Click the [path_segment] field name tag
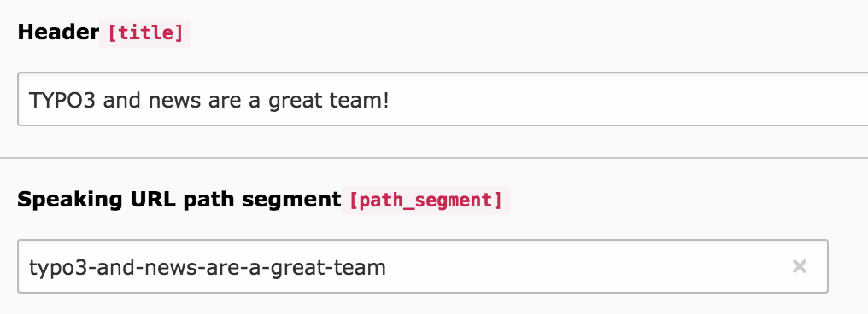Image resolution: width=868 pixels, height=314 pixels. [425, 201]
